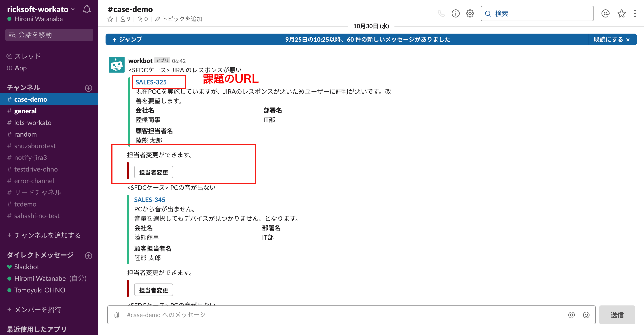Start a call with the phone icon
Screen dimensions: 644x335
(441, 13)
